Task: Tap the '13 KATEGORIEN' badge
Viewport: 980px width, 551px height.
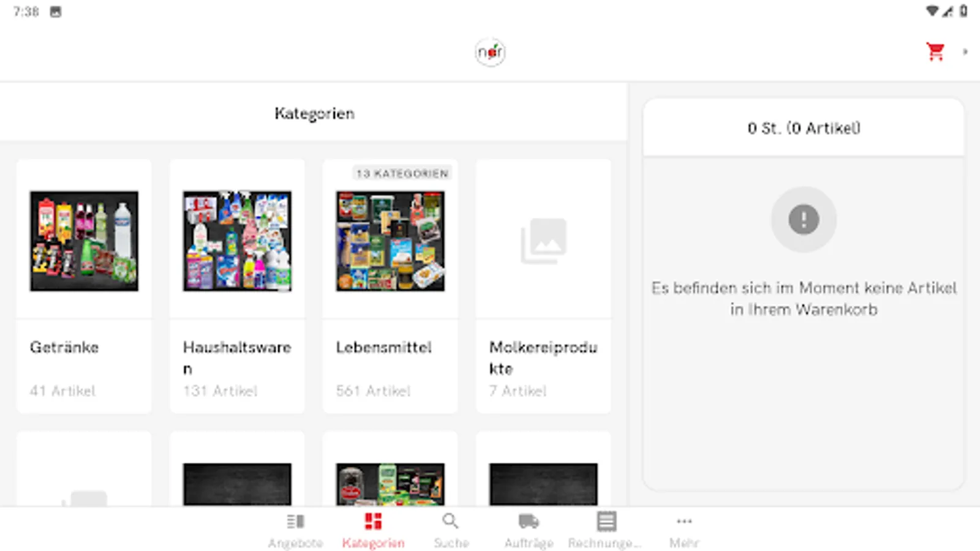Action: click(402, 173)
